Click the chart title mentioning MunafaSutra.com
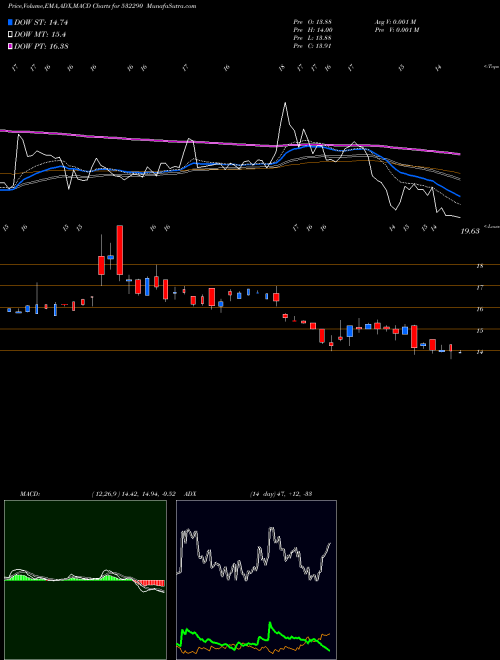 (102, 7)
